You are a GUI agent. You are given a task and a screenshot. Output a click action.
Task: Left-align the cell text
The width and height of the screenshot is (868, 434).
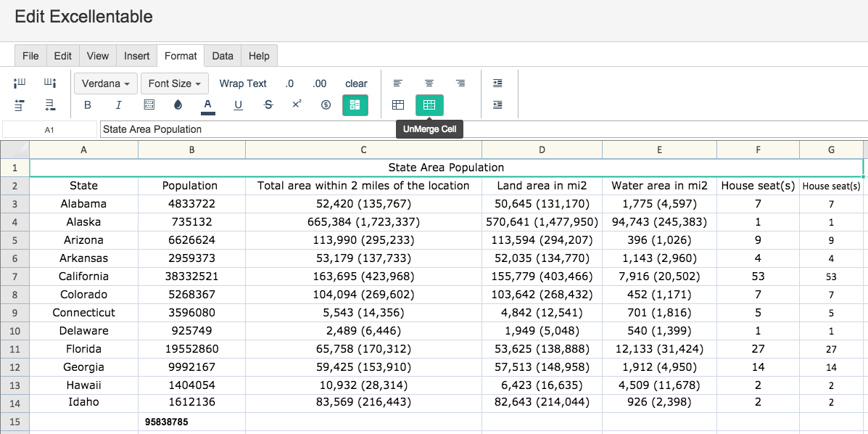398,83
